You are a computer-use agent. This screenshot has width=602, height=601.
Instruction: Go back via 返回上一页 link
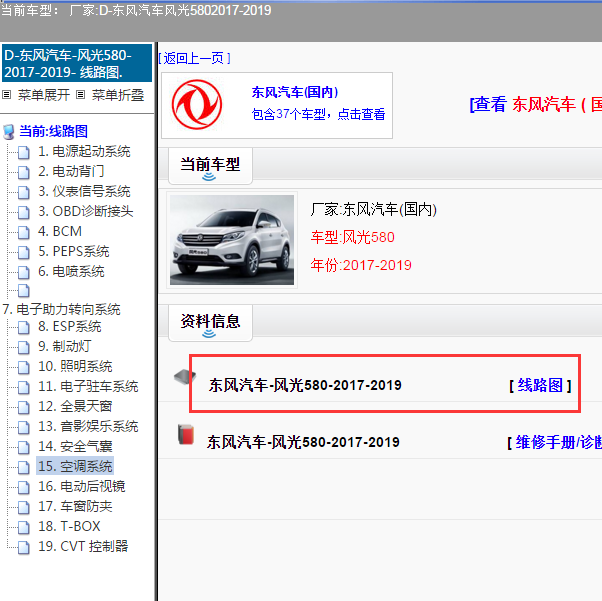click(x=195, y=58)
